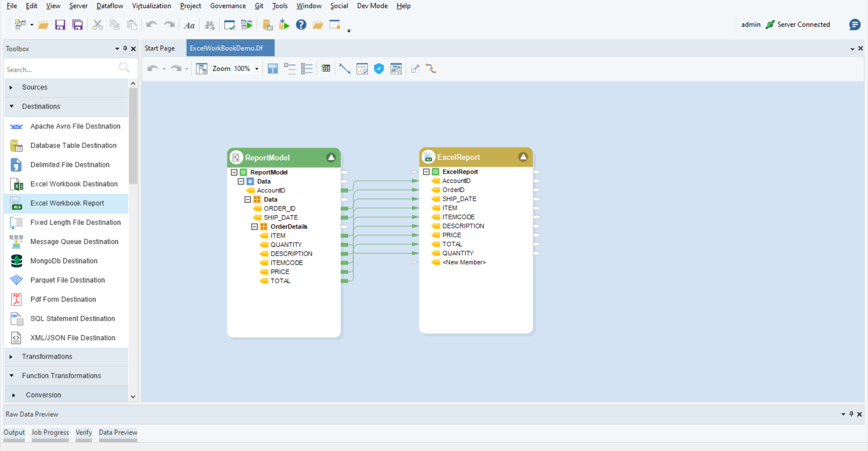The height and width of the screenshot is (451, 868).
Task: Click the binoculars find icon
Action: coord(210,25)
